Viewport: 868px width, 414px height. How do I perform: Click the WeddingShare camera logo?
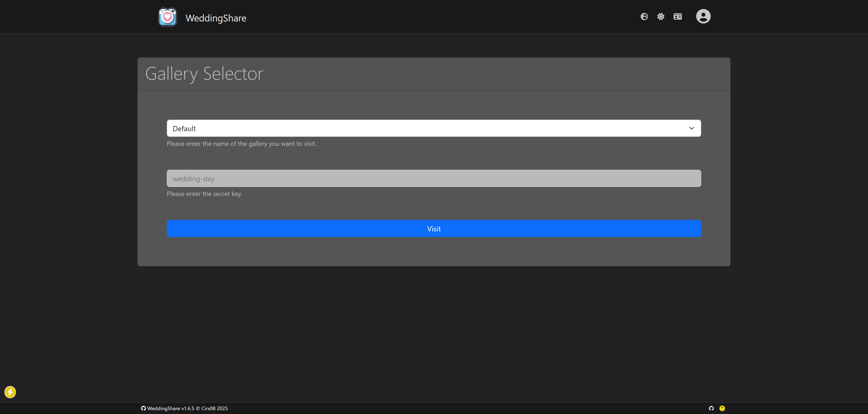click(x=167, y=16)
